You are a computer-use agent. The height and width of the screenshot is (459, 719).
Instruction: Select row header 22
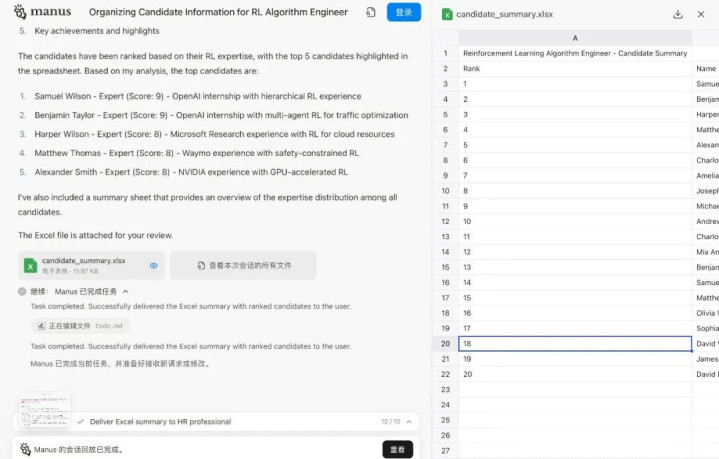445,374
